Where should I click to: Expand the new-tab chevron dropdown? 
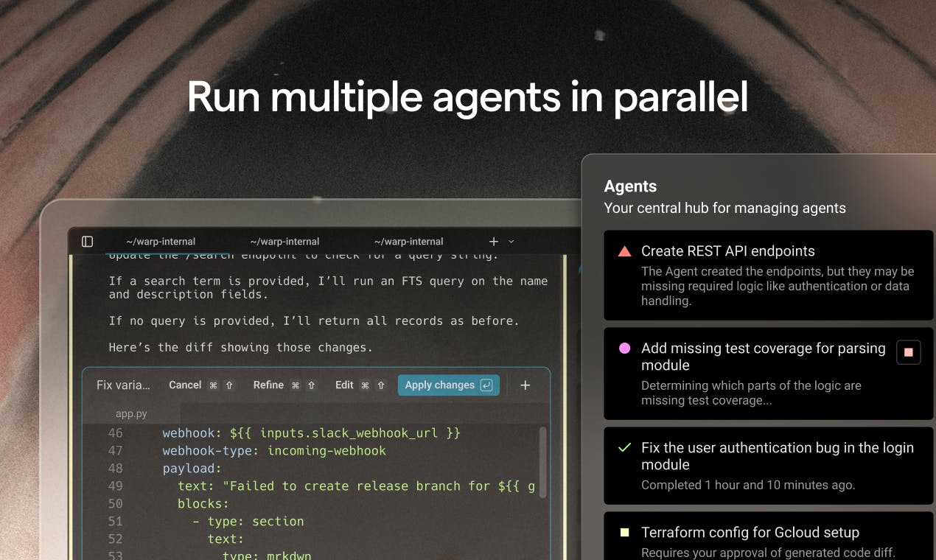coord(511,242)
